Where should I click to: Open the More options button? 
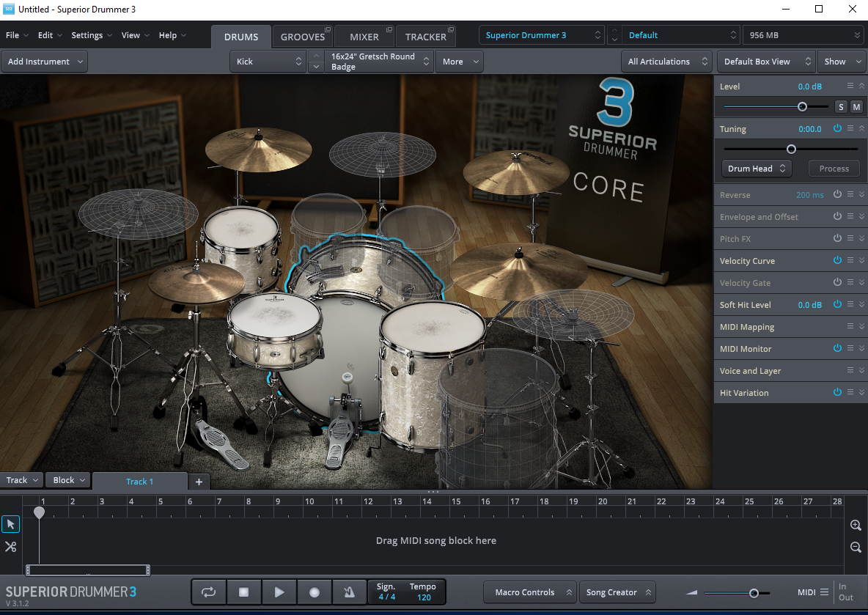460,62
